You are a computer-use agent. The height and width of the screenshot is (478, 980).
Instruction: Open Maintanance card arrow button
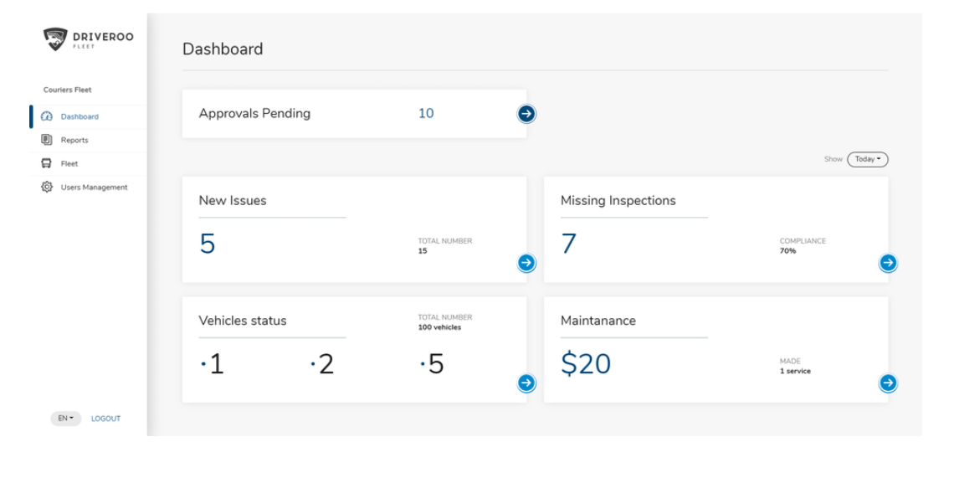(x=888, y=383)
